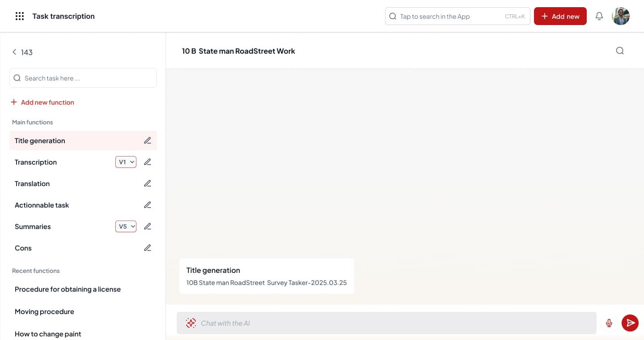Click the Add new button
644x340 pixels.
(x=560, y=16)
